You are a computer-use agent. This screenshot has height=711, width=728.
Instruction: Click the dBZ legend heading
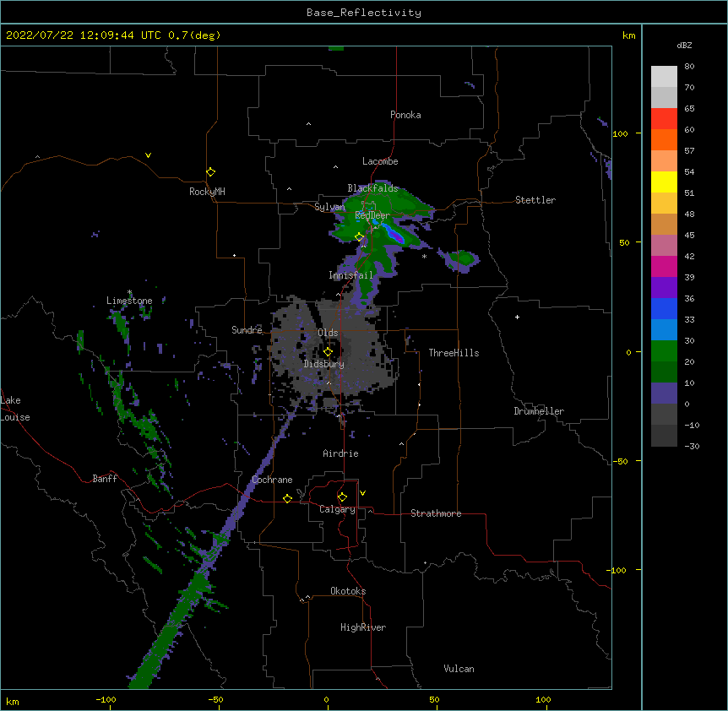pos(684,45)
